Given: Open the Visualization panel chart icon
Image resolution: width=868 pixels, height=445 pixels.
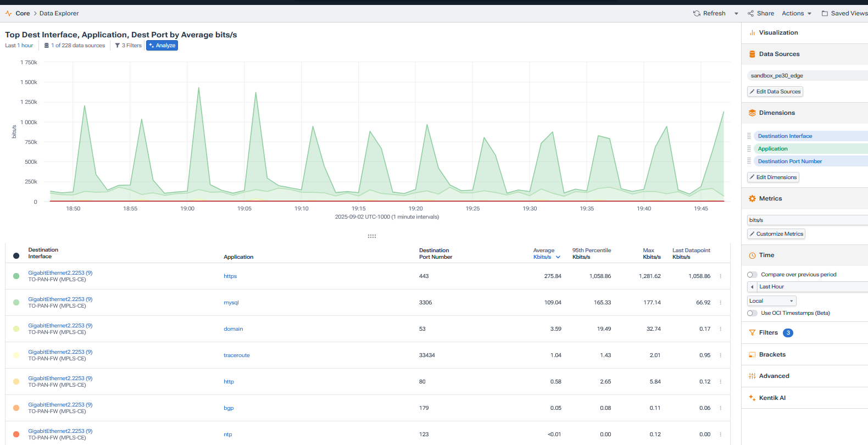Looking at the screenshot, I should tap(752, 32).
